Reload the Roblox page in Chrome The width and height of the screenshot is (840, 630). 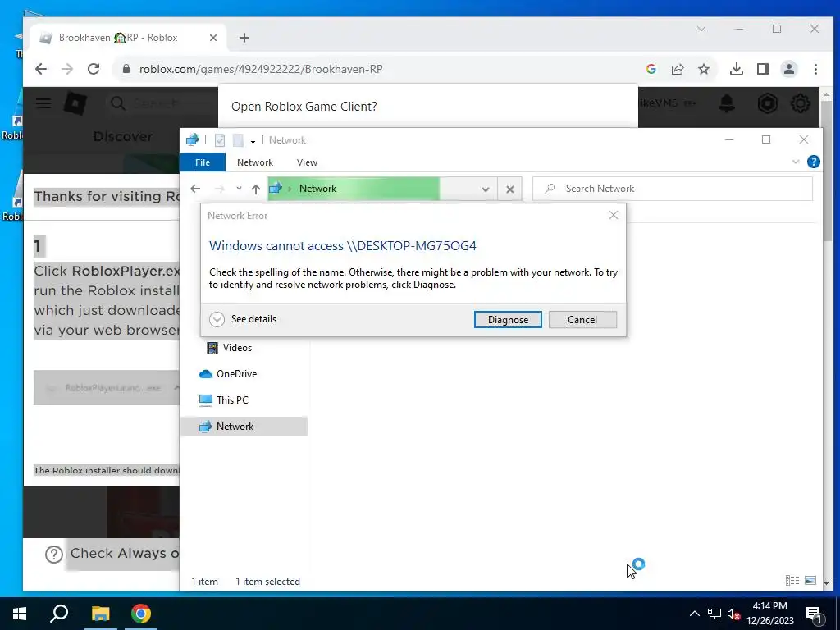tap(94, 69)
